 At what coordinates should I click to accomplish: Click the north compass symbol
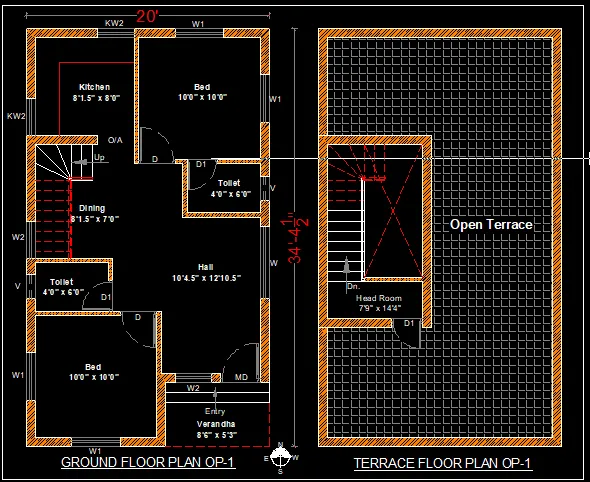point(280,458)
